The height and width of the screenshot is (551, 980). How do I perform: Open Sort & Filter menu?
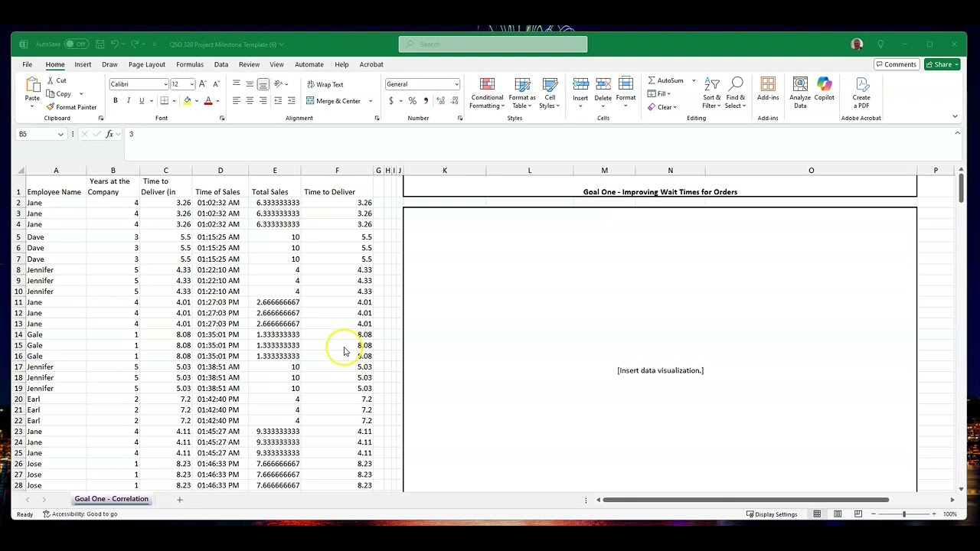point(712,93)
